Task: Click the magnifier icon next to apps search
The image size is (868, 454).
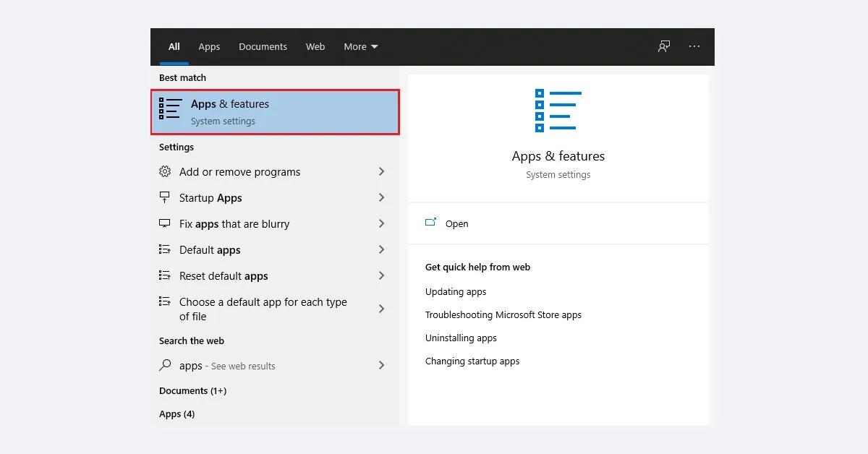Action: click(x=166, y=365)
